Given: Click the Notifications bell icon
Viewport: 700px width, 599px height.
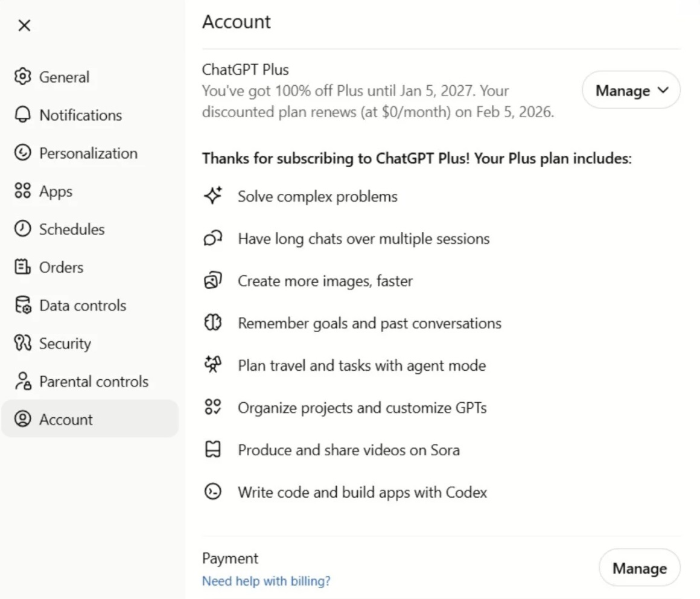Looking at the screenshot, I should (22, 115).
